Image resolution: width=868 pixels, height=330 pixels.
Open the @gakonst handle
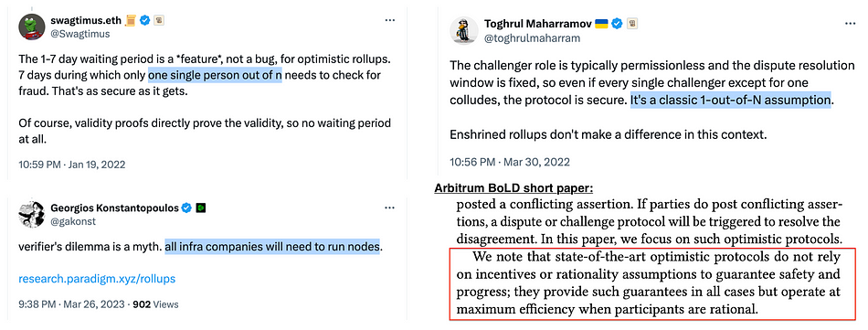pos(72,221)
